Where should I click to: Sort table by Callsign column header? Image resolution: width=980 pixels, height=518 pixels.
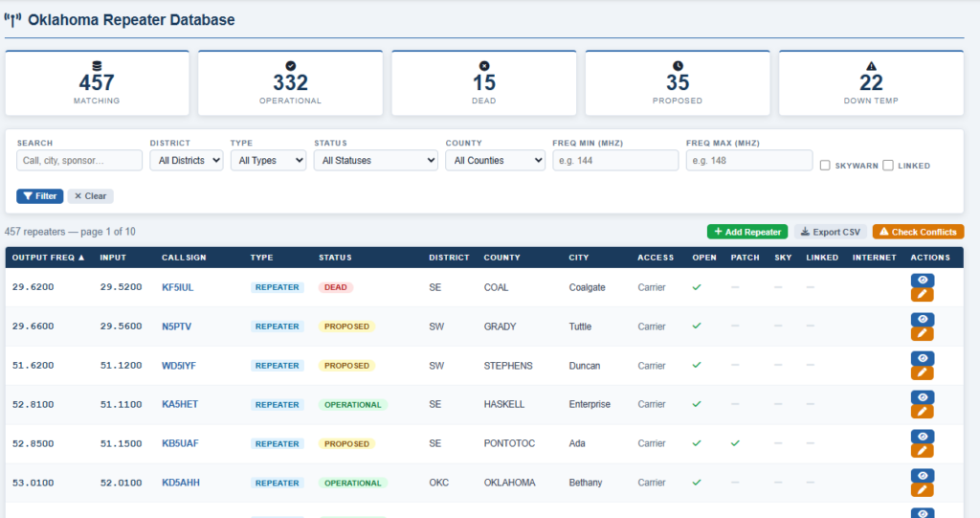click(x=183, y=258)
